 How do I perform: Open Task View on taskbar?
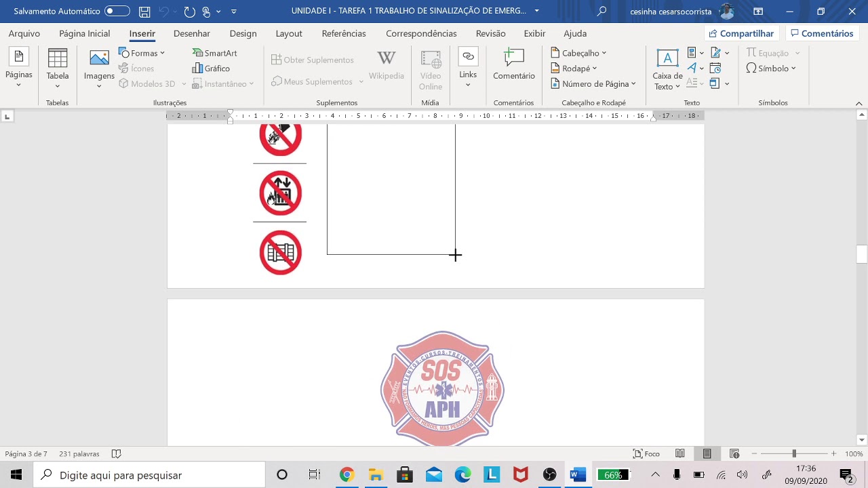click(314, 475)
